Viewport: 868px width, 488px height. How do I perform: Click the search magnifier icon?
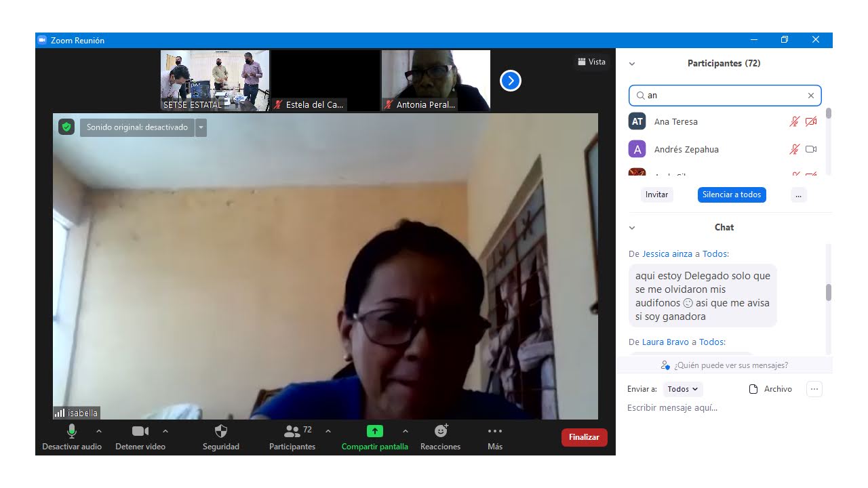pyautogui.click(x=640, y=96)
